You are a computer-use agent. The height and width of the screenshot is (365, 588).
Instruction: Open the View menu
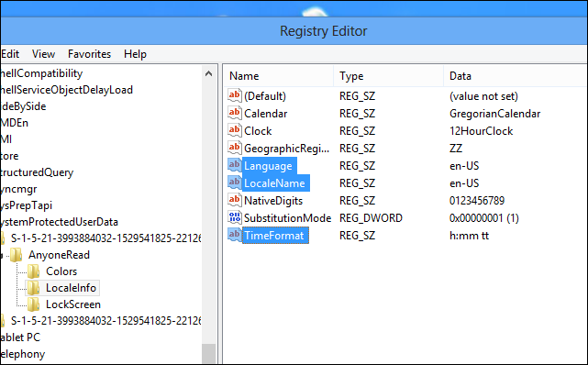[x=43, y=54]
